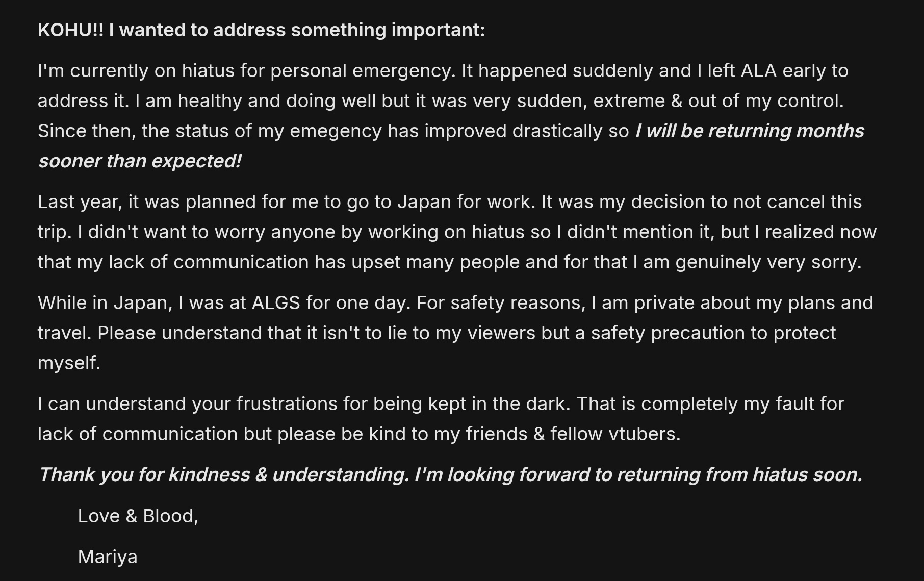
Task: Click the phrase "friends & fellow vtubers"
Action: 573,434
